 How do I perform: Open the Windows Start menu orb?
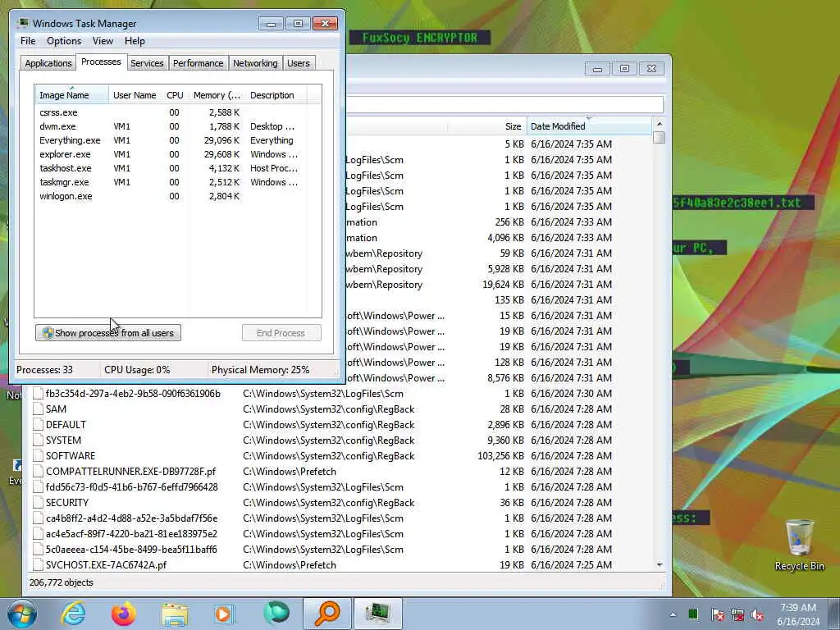21,614
